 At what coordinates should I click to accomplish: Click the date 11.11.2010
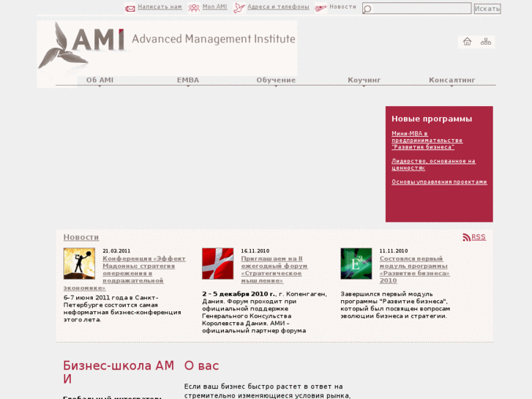(x=394, y=251)
